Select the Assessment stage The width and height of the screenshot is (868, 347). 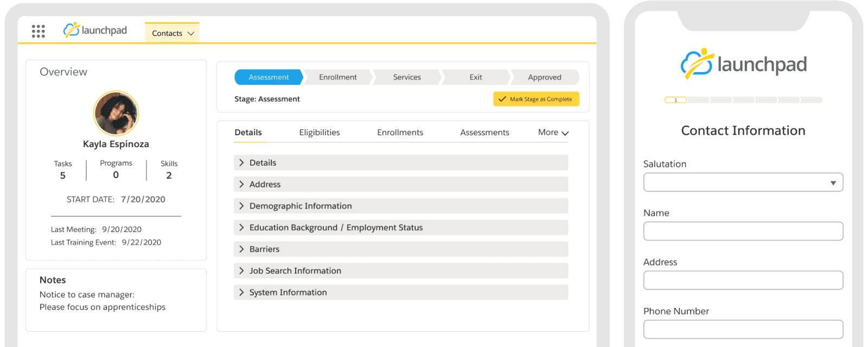269,77
